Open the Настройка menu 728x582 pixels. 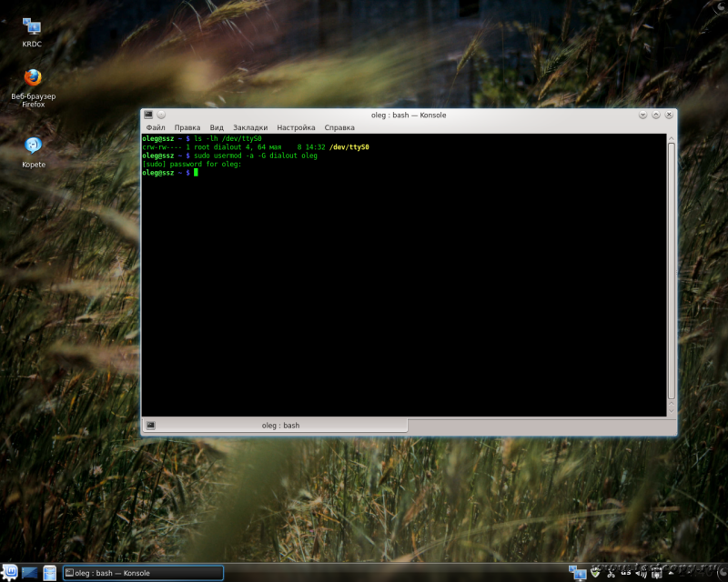pos(296,128)
